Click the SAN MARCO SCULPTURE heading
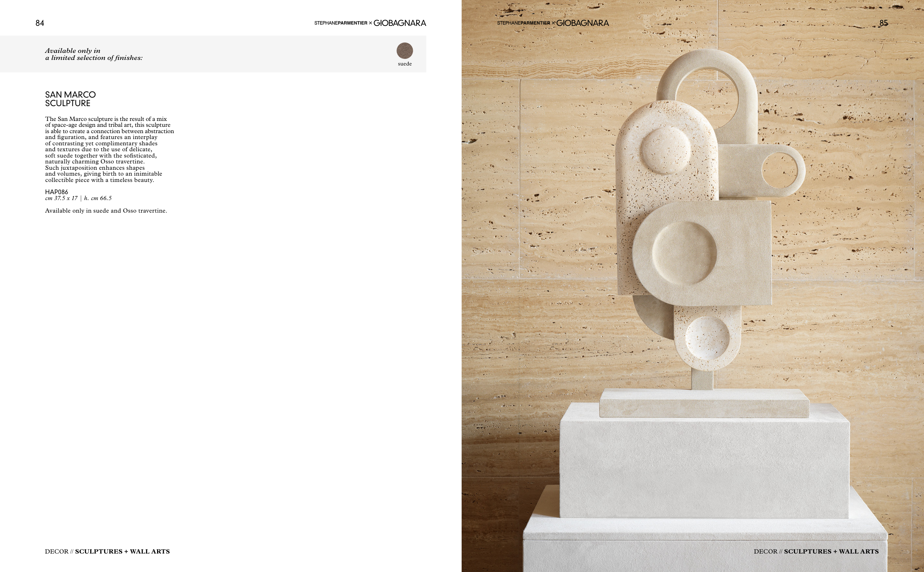The image size is (924, 572). pyautogui.click(x=70, y=99)
